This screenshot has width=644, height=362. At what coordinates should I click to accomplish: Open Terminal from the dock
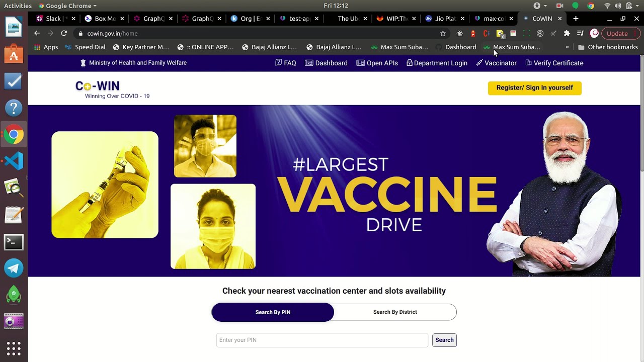tap(14, 242)
